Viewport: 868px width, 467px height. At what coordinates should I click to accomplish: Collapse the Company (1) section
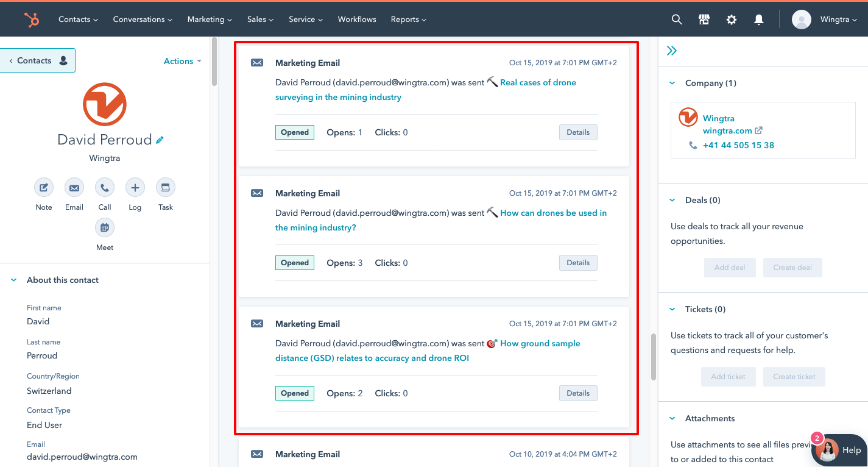(672, 83)
